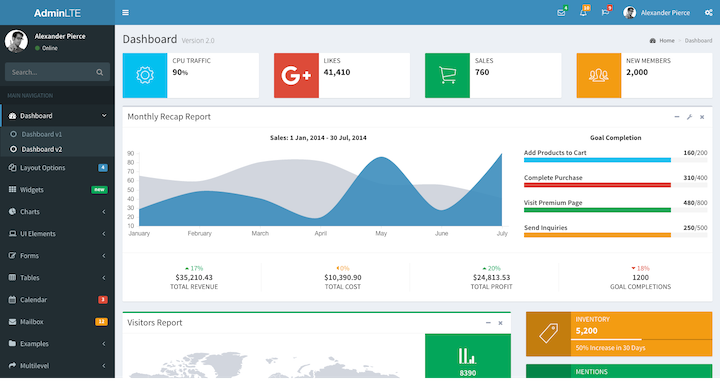Click the sidebar search magnifier icon

(x=100, y=72)
